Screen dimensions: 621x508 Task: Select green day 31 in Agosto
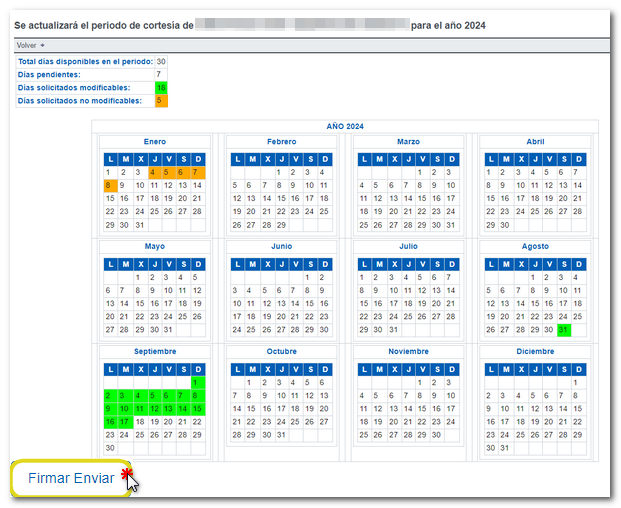coord(564,329)
